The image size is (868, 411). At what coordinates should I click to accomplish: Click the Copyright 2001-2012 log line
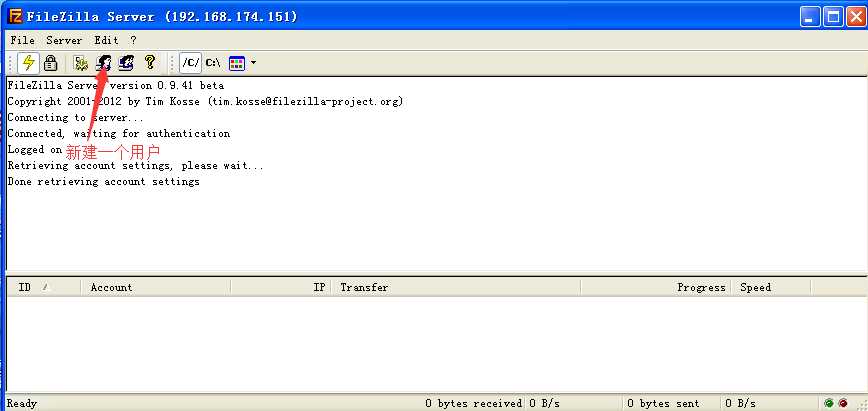click(x=205, y=101)
